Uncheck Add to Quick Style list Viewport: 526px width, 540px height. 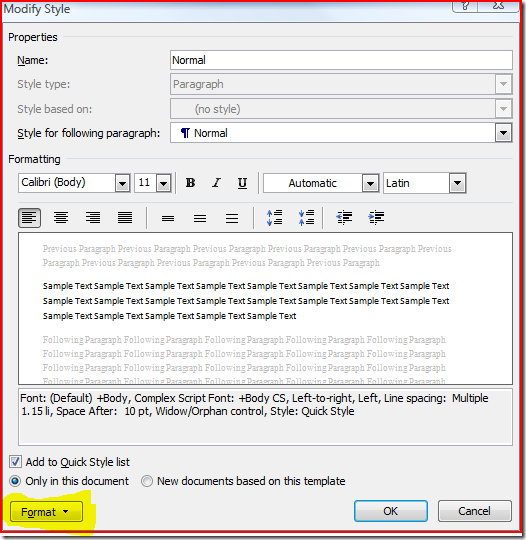point(15,461)
